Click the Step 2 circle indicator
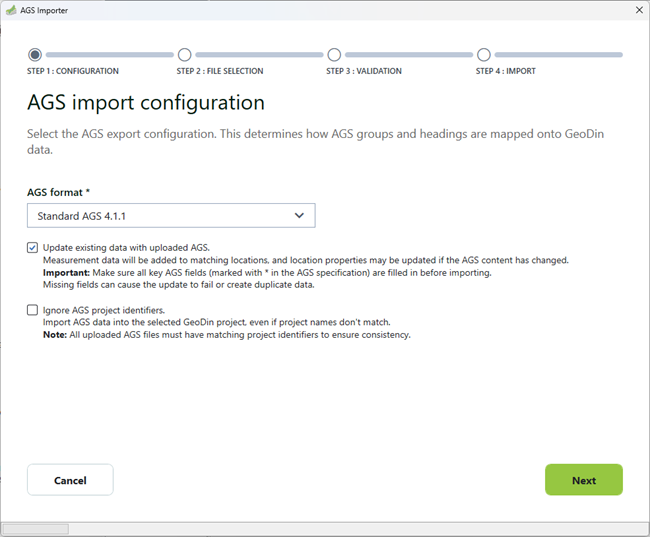 (184, 55)
